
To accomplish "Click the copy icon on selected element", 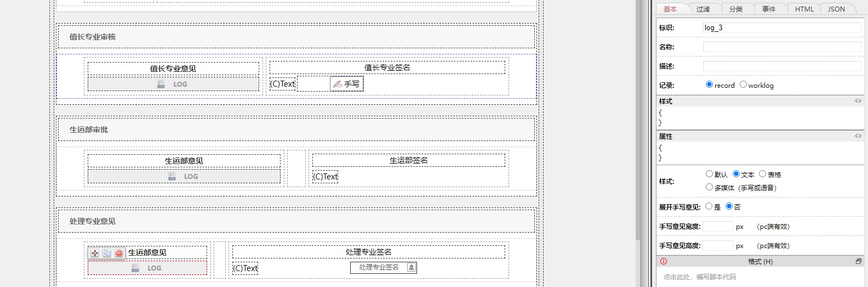I will point(107,253).
